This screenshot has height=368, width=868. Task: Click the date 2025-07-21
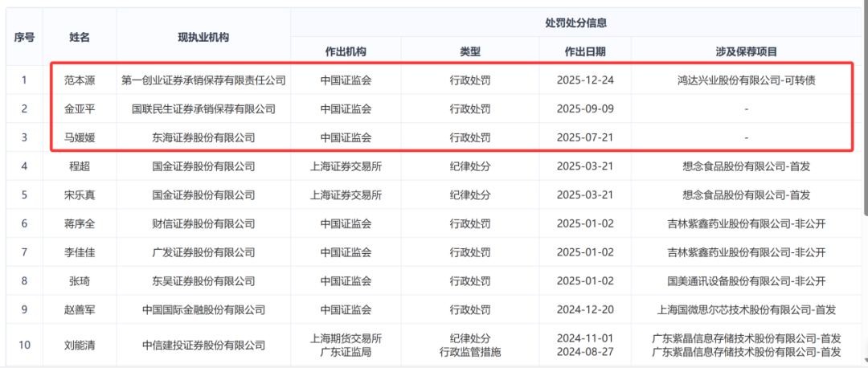[585, 137]
